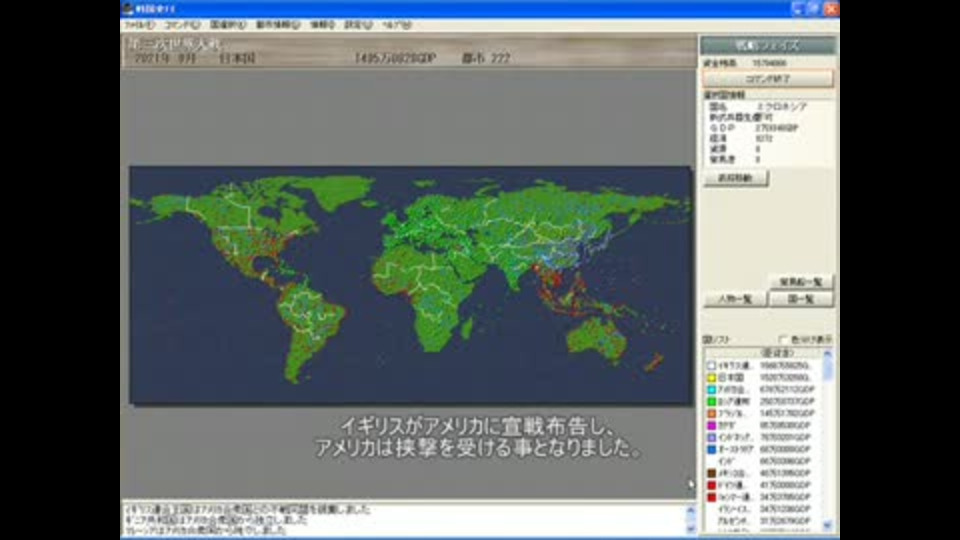Click the 都市 222 city count text
The height and width of the screenshot is (540, 960).
[x=486, y=59]
